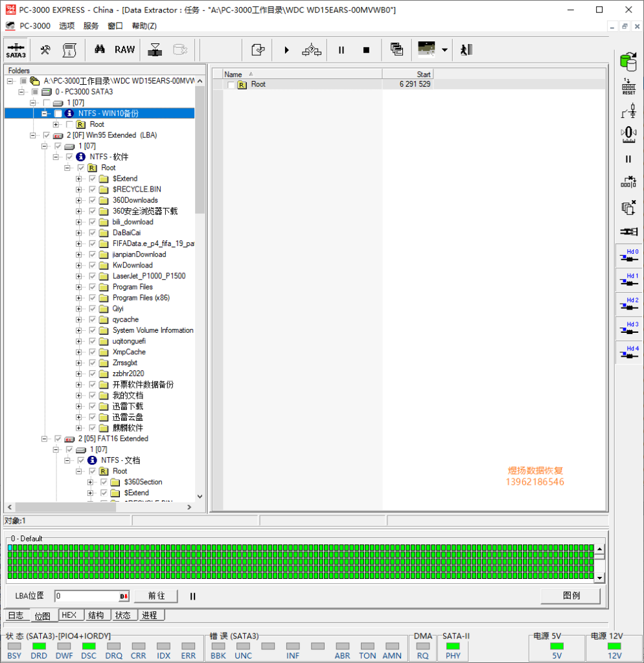Click the 前往 button
Viewport: 644px width, 663px height.
[x=156, y=596]
